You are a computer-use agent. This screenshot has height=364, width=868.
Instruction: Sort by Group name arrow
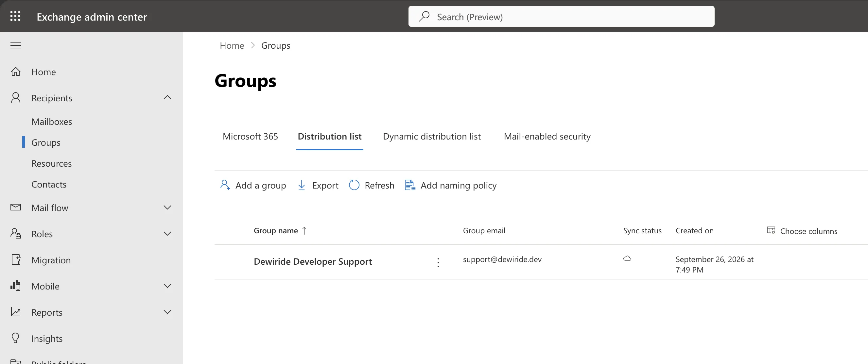point(304,231)
